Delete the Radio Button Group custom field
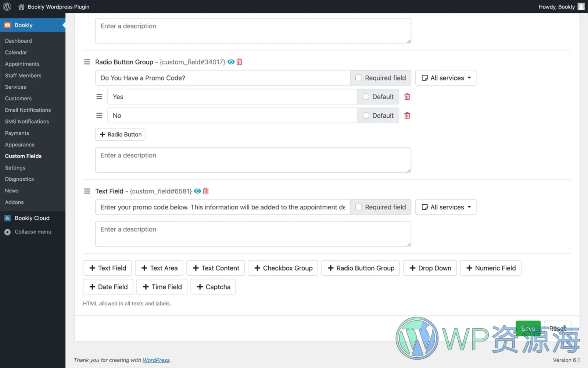This screenshot has height=368, width=588. coord(239,62)
